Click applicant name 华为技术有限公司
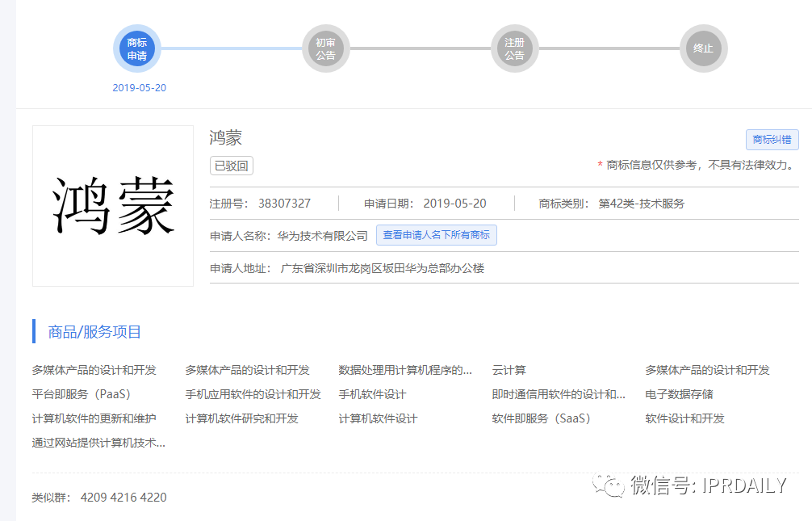Viewport: 812px width, 521px height. click(322, 236)
